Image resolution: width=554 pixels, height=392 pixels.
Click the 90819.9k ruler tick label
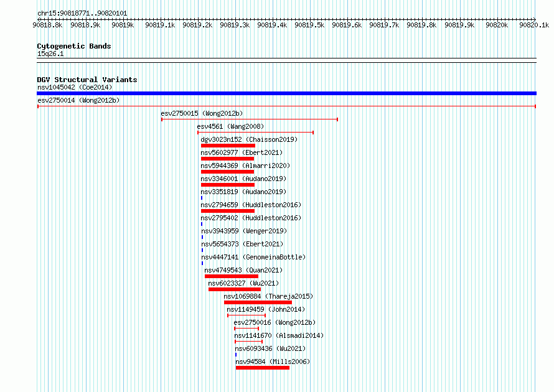pyautogui.click(x=459, y=25)
